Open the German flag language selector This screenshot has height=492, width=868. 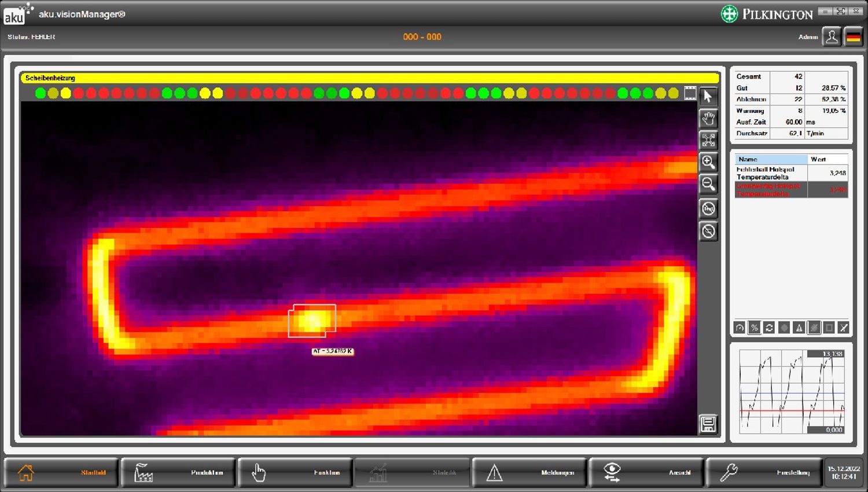853,37
